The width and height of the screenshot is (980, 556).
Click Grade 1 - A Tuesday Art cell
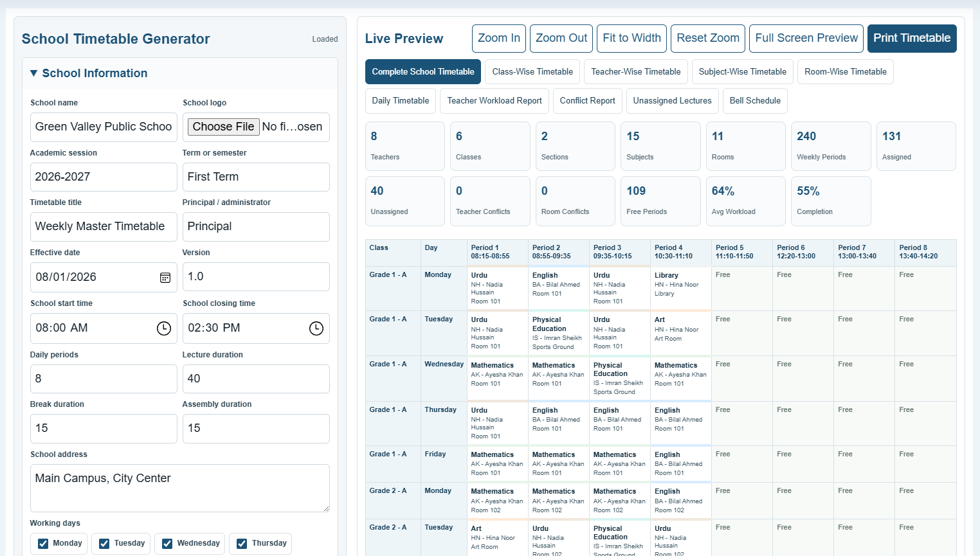click(681, 334)
